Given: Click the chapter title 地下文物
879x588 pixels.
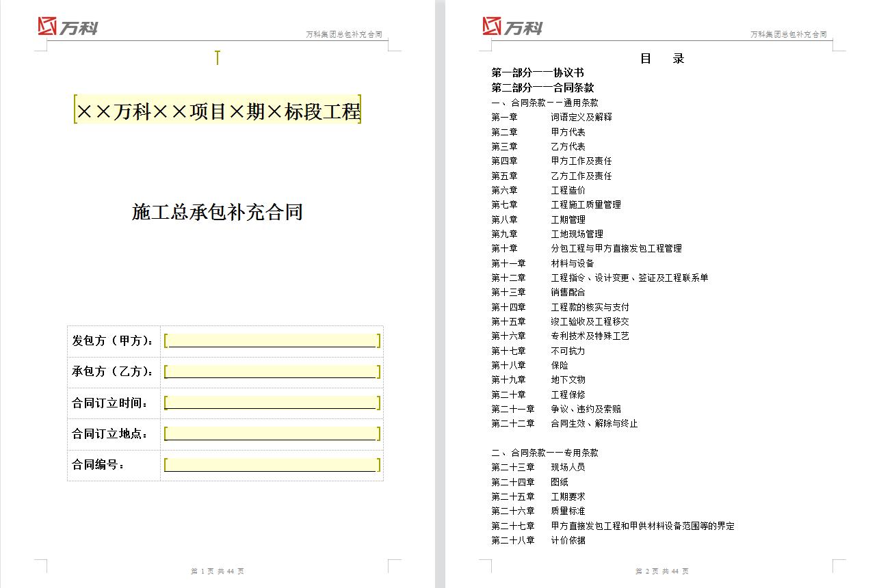Looking at the screenshot, I should point(568,379).
